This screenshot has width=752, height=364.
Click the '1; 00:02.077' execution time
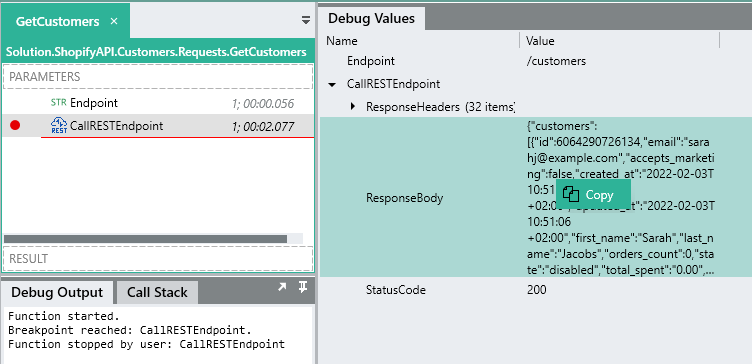click(263, 126)
